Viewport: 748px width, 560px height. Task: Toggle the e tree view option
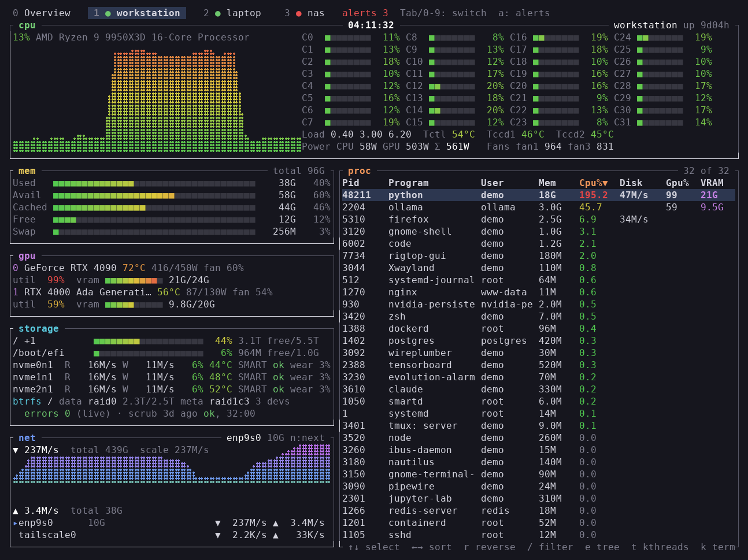(x=602, y=547)
